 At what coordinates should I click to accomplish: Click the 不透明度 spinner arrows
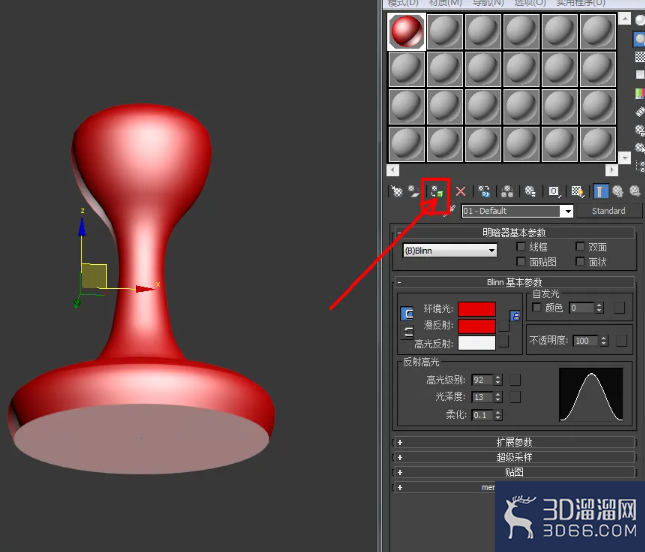(x=603, y=341)
